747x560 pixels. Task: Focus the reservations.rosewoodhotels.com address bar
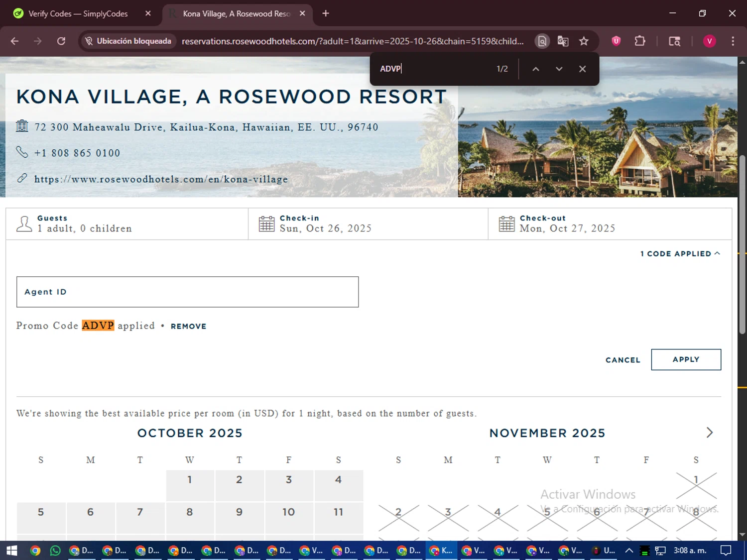(352, 41)
